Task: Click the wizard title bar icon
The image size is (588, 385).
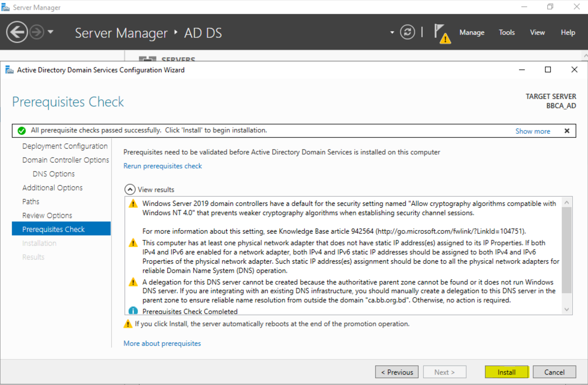Action: pyautogui.click(x=9, y=70)
